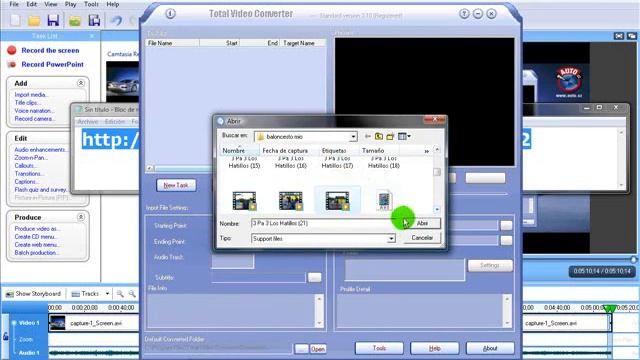Open the Help menu in Camtasia
Image resolution: width=640 pixels, height=360 pixels.
click(x=113, y=4)
